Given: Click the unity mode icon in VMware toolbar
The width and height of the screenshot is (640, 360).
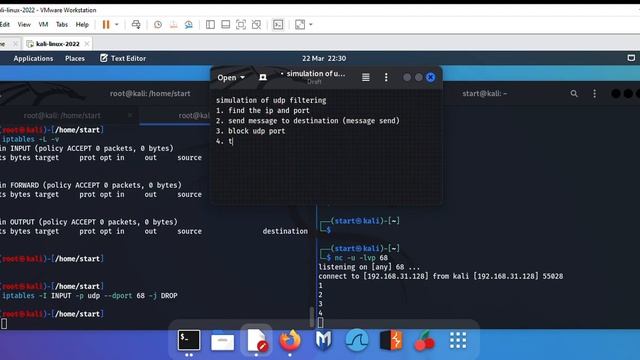Looking at the screenshot, I should click(x=256, y=25).
